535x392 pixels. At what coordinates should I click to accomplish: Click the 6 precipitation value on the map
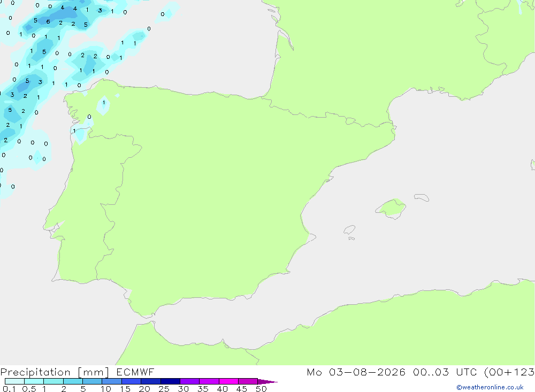48,21
